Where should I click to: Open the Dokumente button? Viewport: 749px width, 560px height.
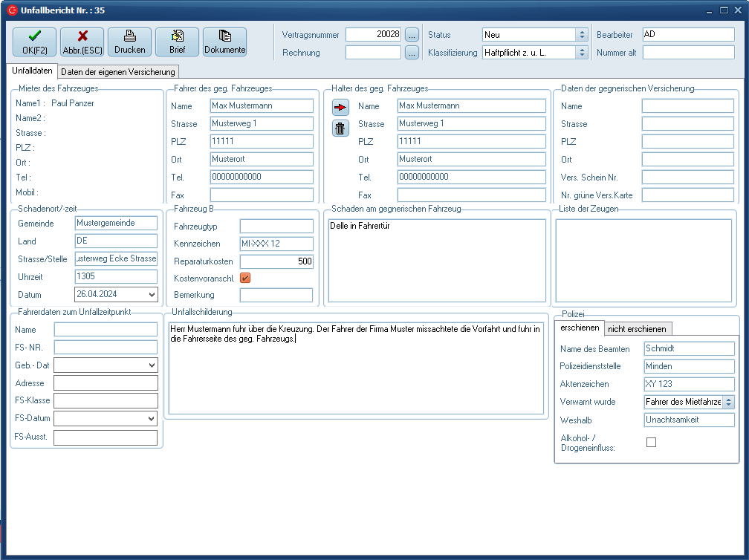click(x=224, y=42)
